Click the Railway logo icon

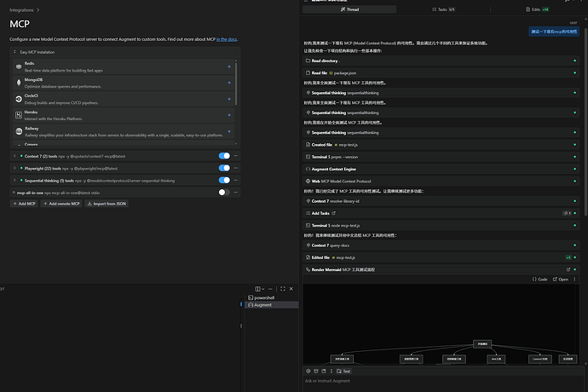[x=19, y=131]
